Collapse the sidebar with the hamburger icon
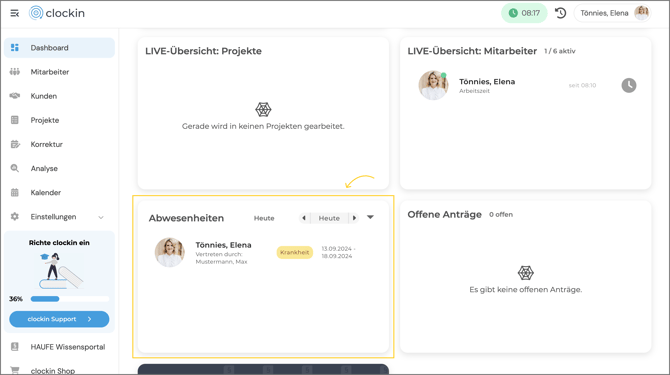This screenshot has width=670, height=375. tap(15, 13)
